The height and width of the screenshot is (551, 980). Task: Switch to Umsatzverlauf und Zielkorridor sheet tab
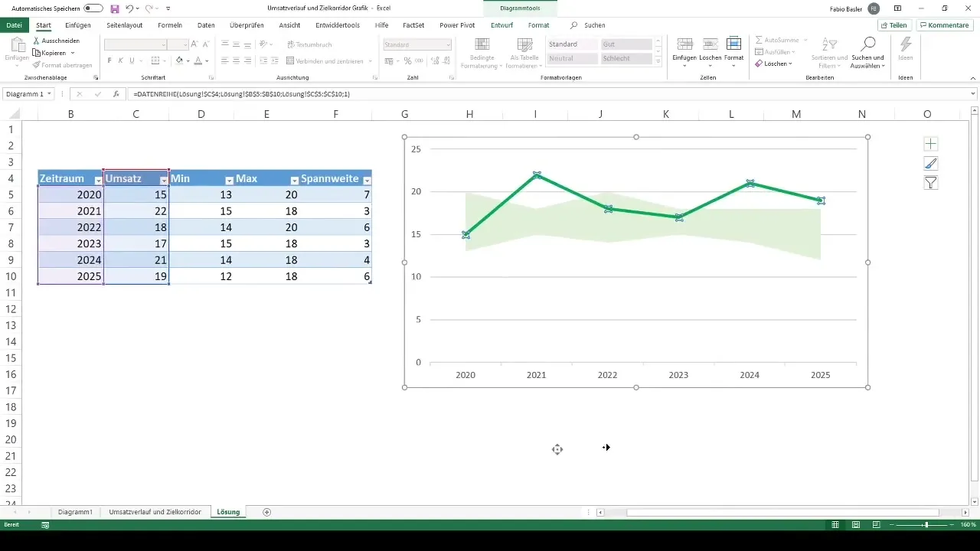(155, 511)
